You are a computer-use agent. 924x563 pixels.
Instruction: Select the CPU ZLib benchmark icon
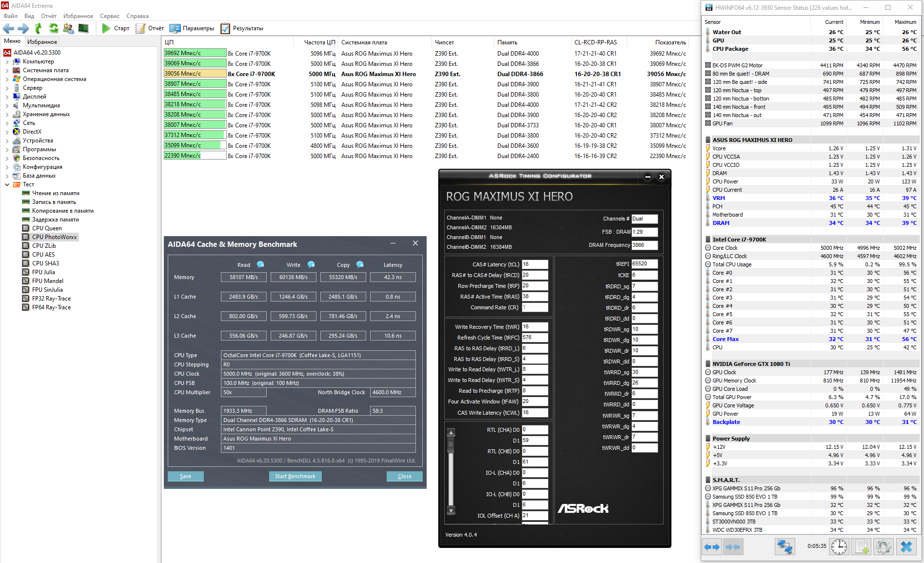click(x=26, y=246)
